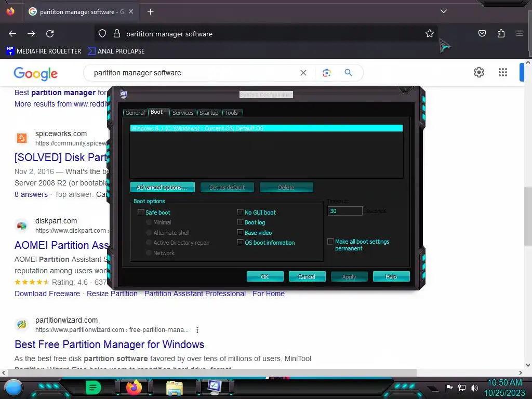Open the green notes app on taskbar
The image size is (532, 399).
(93, 388)
